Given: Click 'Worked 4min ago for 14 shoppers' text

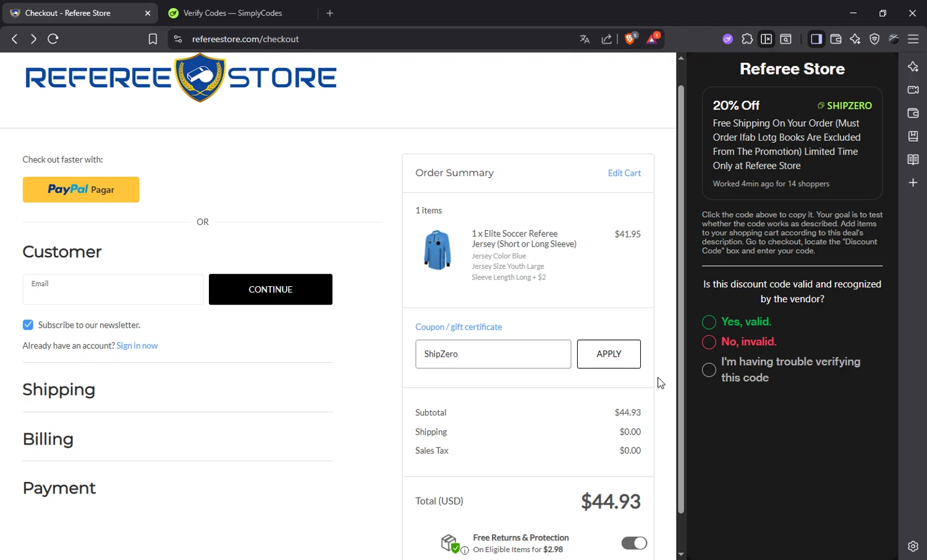Looking at the screenshot, I should [x=771, y=184].
